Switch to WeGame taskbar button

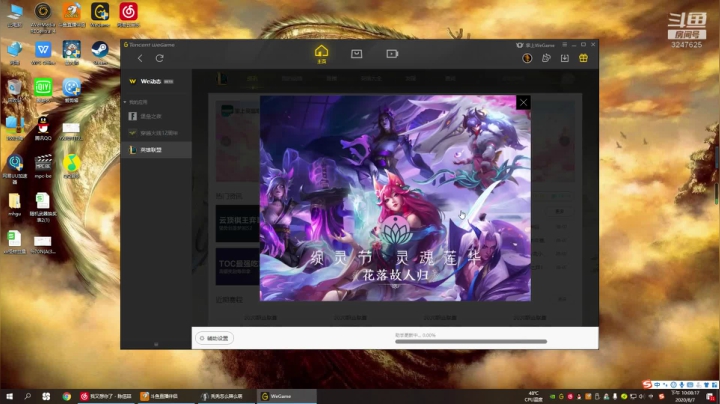coord(287,396)
